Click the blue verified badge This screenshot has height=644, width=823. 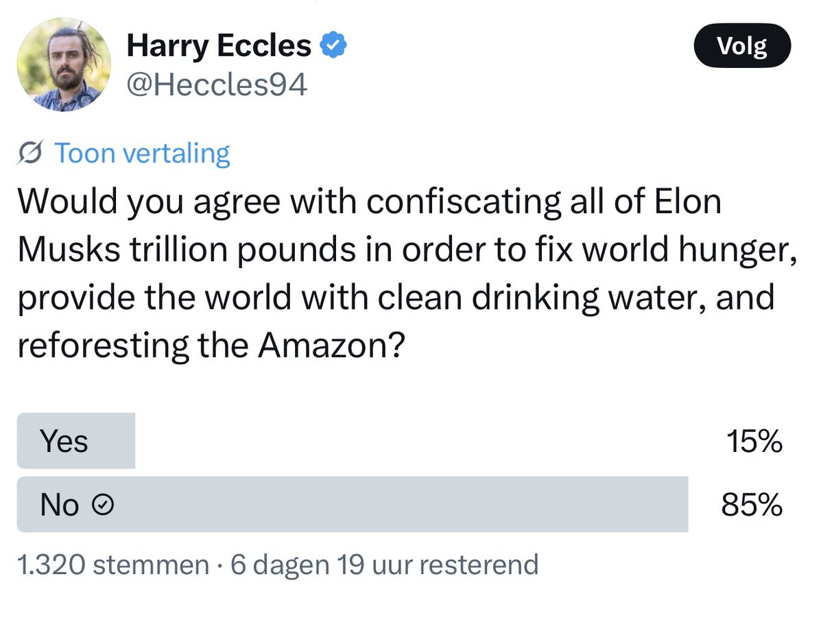[x=334, y=47]
